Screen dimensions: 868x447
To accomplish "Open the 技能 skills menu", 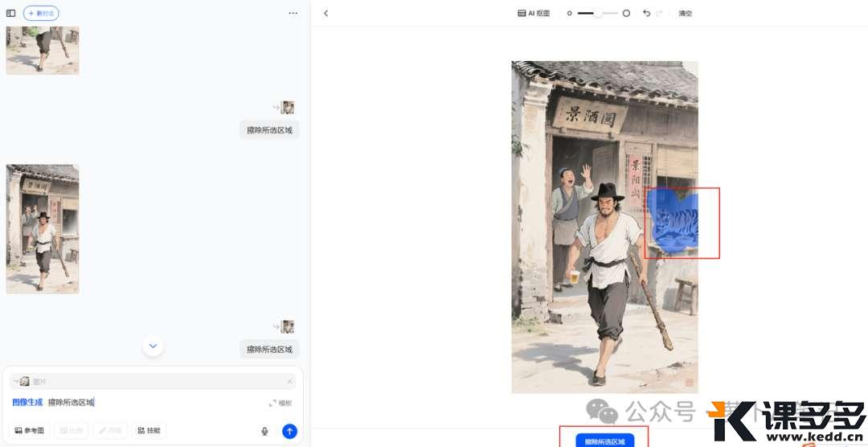I will (149, 430).
